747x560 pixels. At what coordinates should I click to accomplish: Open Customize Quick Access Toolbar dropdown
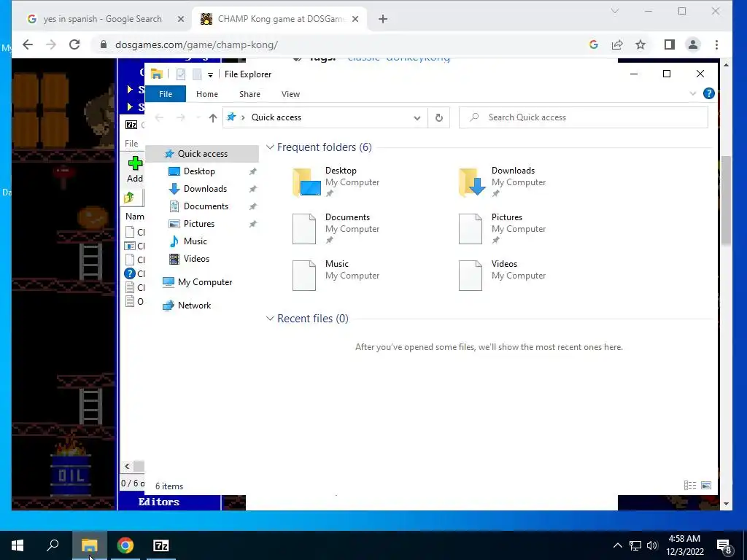click(x=210, y=75)
